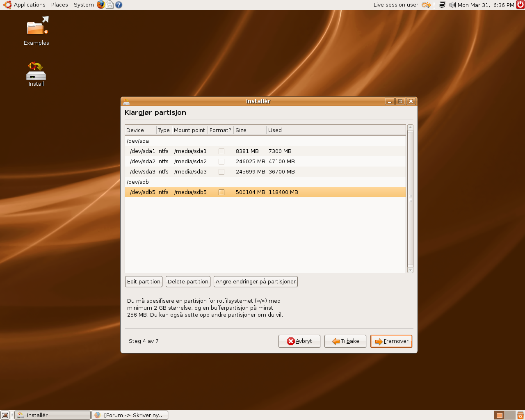Sort by the Size column header
Image resolution: width=525 pixels, height=420 pixels.
coord(250,130)
